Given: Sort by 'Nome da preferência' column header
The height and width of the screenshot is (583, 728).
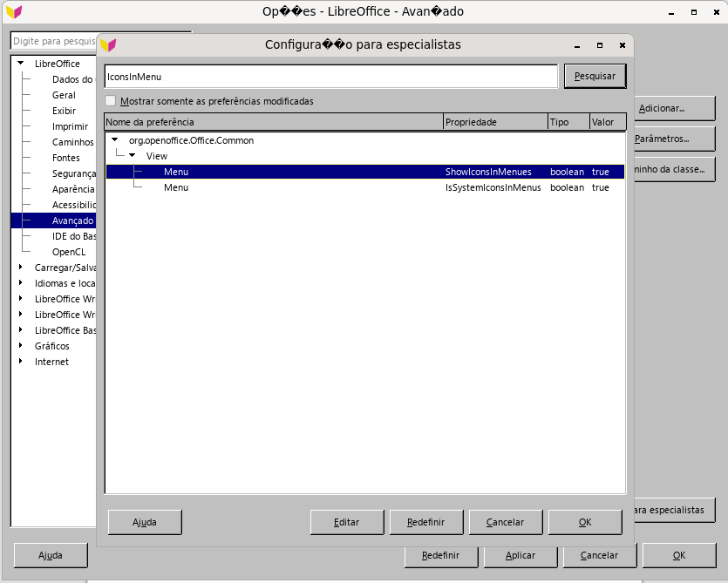Looking at the screenshot, I should (x=274, y=122).
